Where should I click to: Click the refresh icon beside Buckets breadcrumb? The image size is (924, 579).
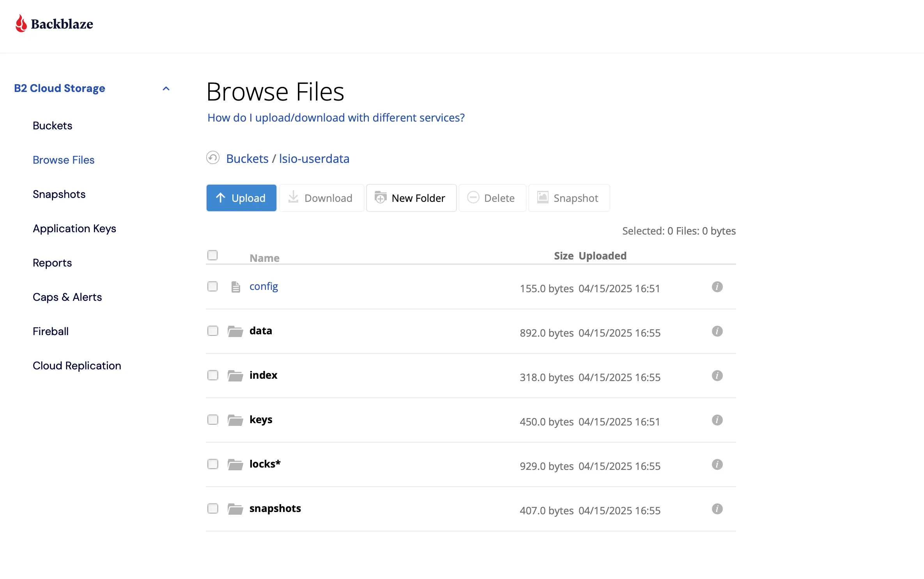pos(213,158)
